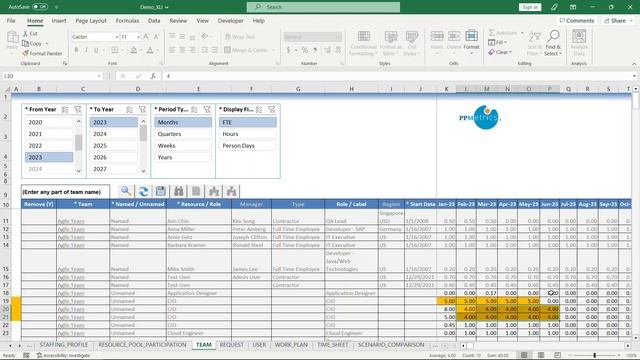Click the Comments button
Screen dimensions: 640x360
click(x=577, y=20)
